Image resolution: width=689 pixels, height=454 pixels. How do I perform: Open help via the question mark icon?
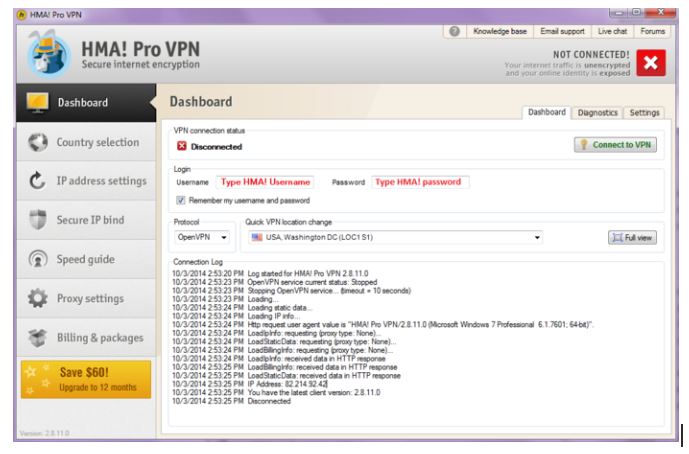tap(454, 31)
